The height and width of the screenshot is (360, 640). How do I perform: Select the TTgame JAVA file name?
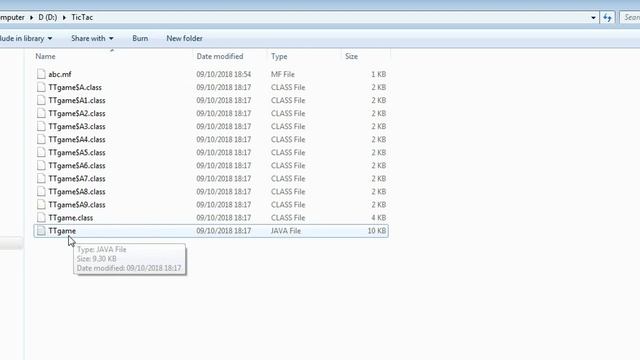tap(62, 231)
